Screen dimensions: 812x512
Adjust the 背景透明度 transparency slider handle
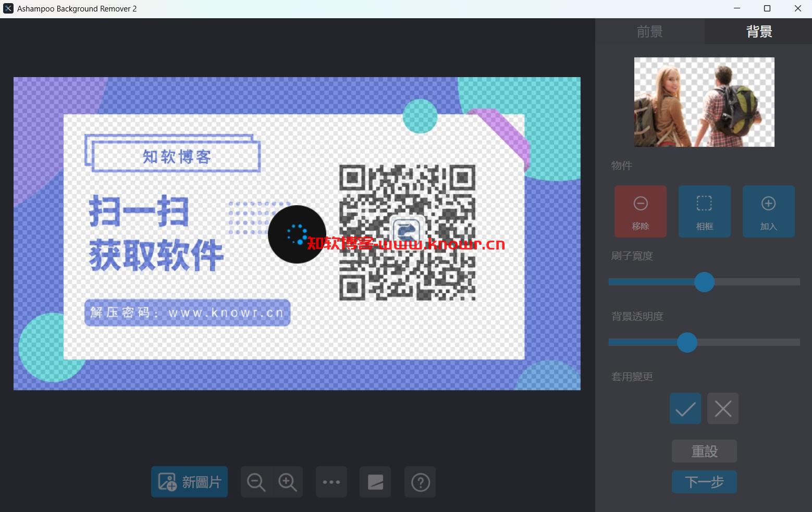coord(687,342)
